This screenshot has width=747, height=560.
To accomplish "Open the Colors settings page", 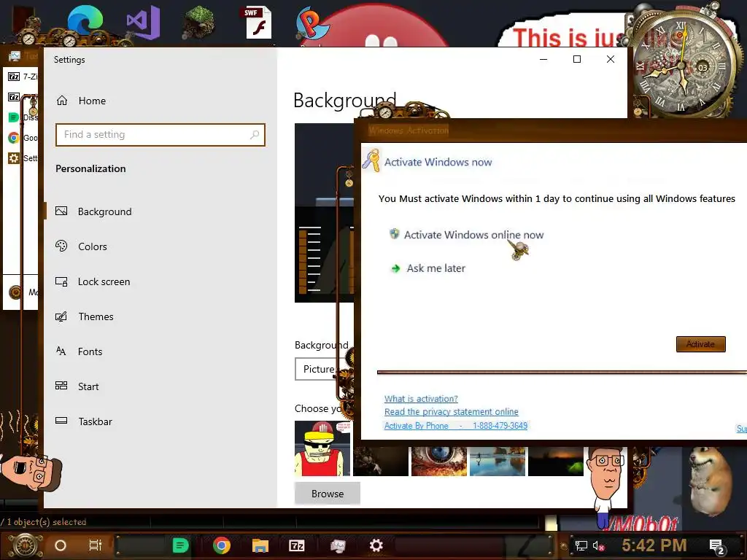I will click(93, 246).
